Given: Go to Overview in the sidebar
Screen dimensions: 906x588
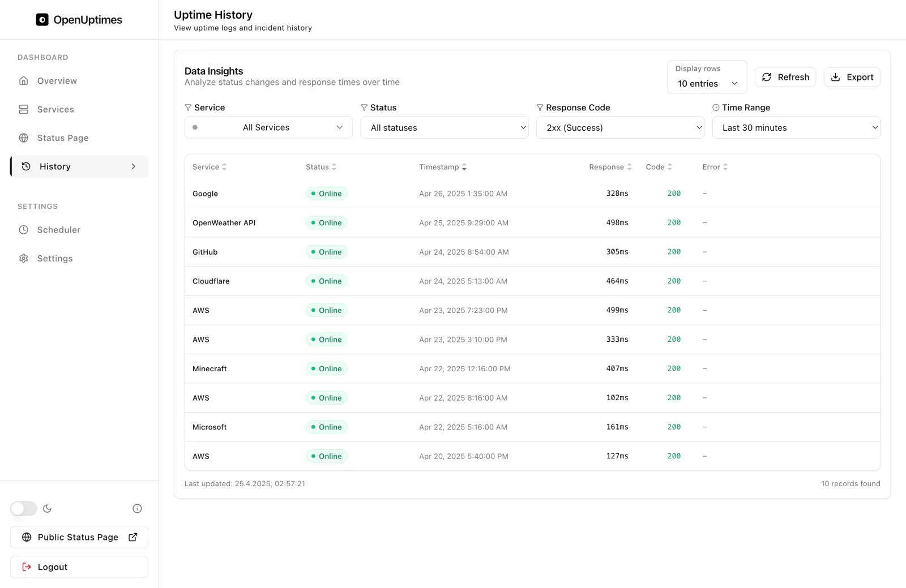Looking at the screenshot, I should (79, 81).
